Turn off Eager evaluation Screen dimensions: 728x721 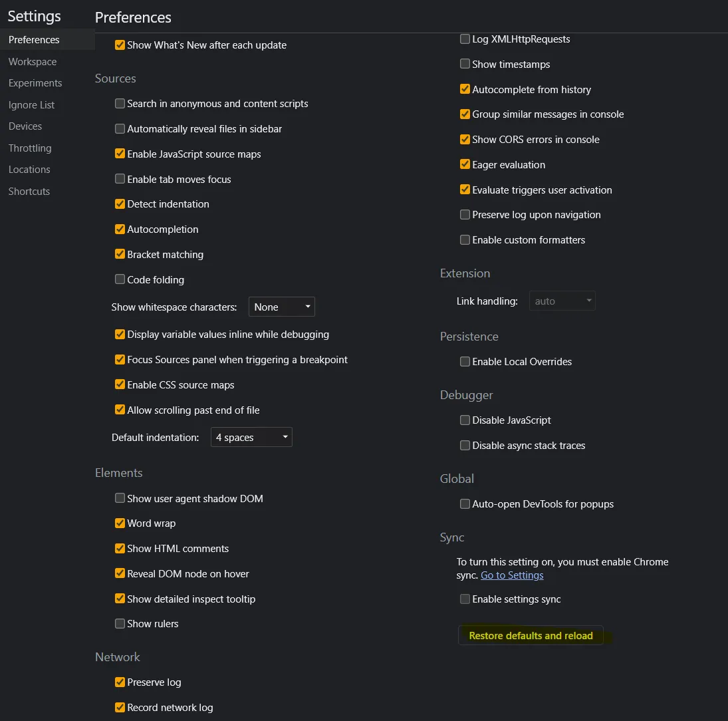(x=465, y=165)
